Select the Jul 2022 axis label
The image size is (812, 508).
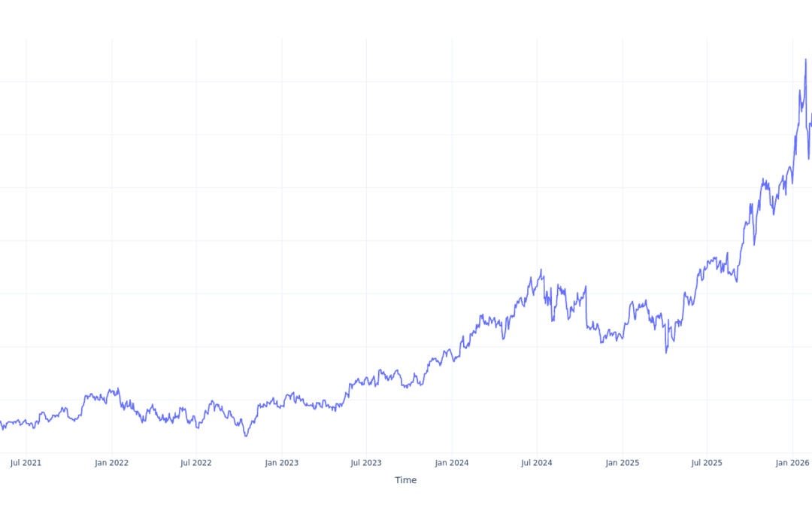(x=196, y=463)
